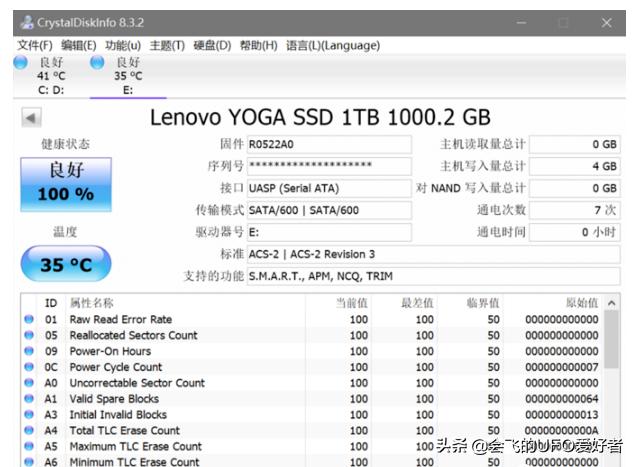Click the host reads total 0 GB value
The width and height of the screenshot is (636, 467).
click(574, 144)
